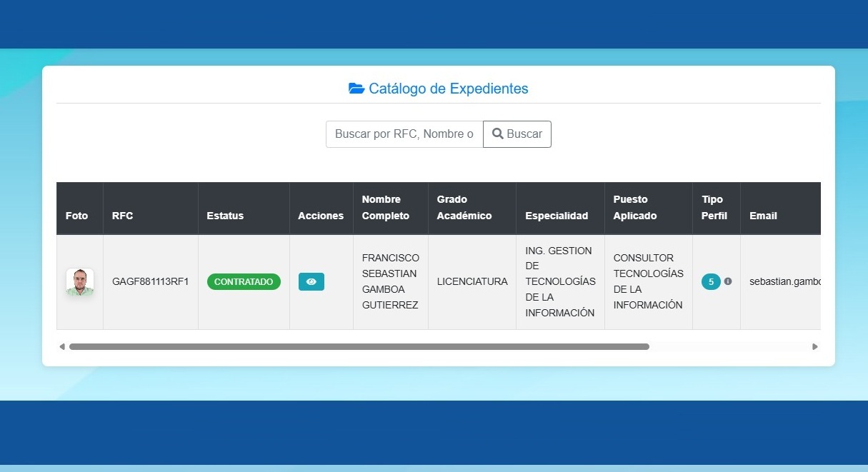Click the teal profile type badge 5
This screenshot has height=472, width=868.
coord(711,282)
